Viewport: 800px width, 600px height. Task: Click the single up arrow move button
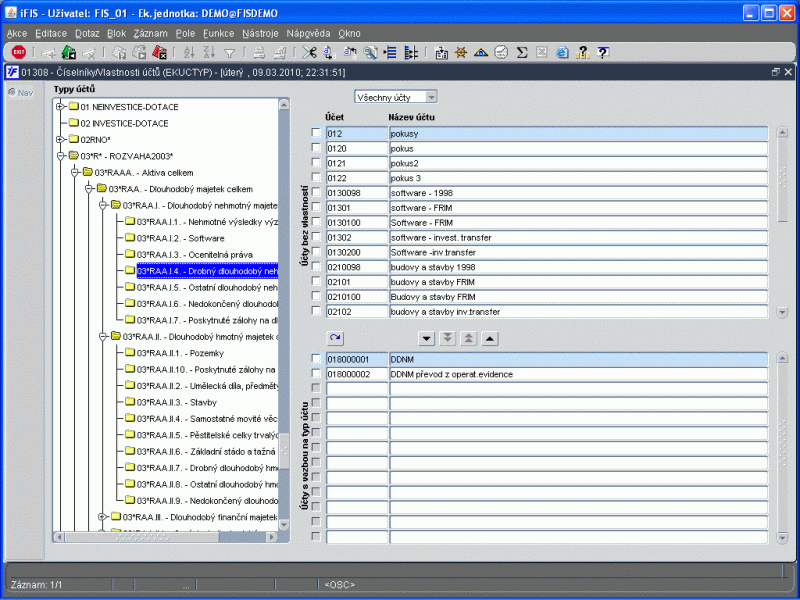(x=489, y=339)
